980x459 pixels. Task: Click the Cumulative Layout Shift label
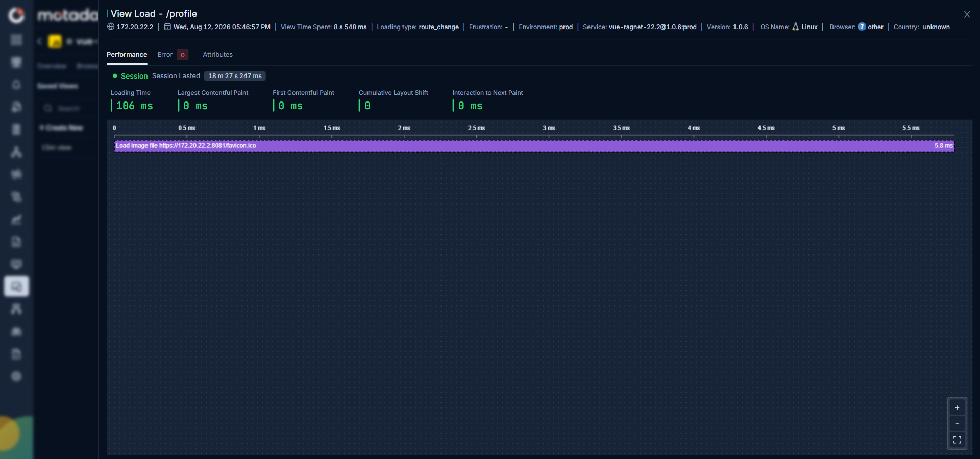(x=393, y=93)
